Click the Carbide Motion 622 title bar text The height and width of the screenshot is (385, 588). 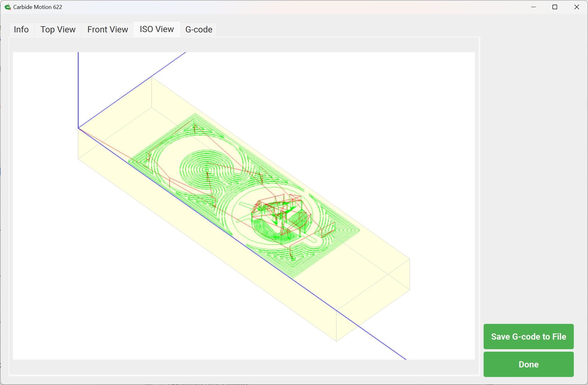tap(38, 7)
